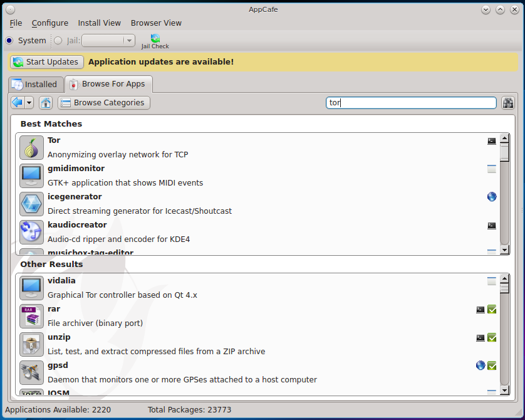This screenshot has width=525, height=420.
Task: Click the unzip package icon
Action: point(31,344)
